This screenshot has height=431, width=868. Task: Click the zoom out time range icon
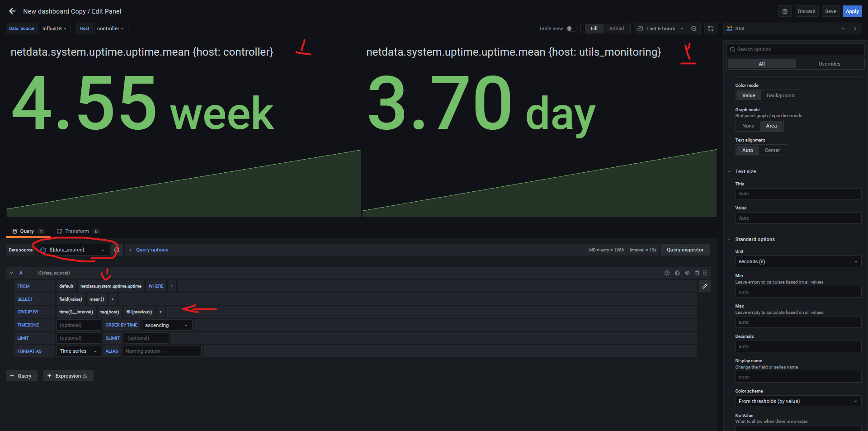pos(694,28)
